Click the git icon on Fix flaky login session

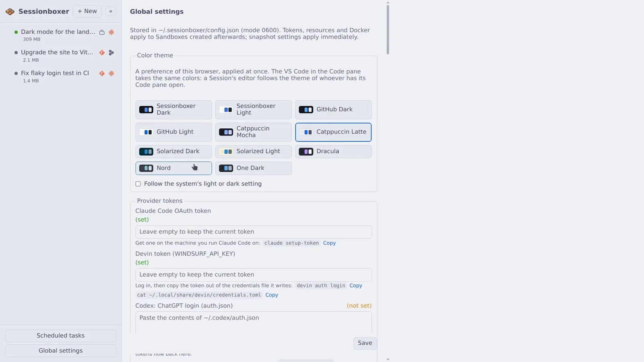(102, 73)
